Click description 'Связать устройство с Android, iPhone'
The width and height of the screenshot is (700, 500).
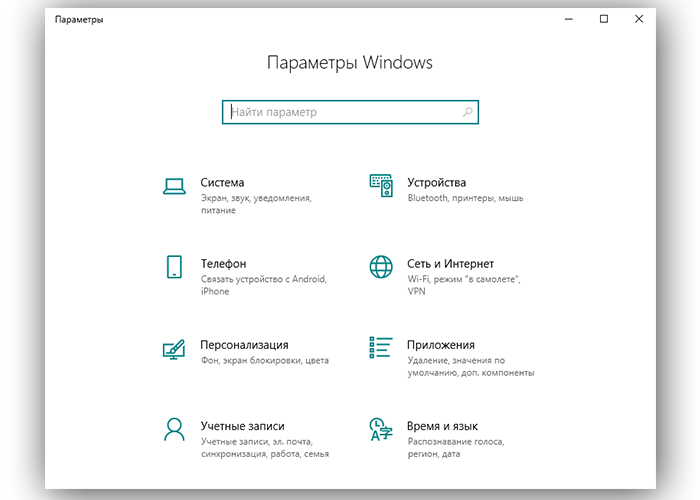pyautogui.click(x=264, y=285)
